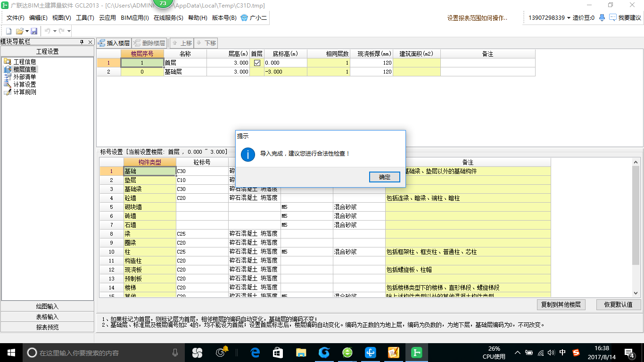644x362 pixels.
Task: Click the 工程设置 section header
Action: coord(48,51)
